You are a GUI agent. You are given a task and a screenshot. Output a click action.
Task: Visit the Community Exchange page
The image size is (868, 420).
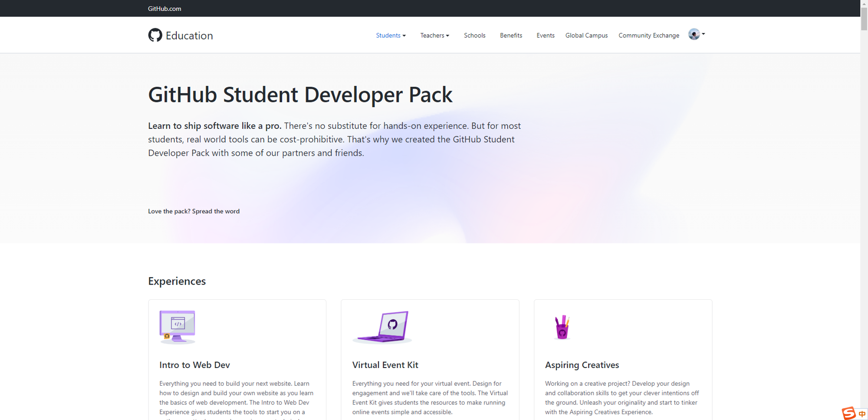click(x=648, y=36)
